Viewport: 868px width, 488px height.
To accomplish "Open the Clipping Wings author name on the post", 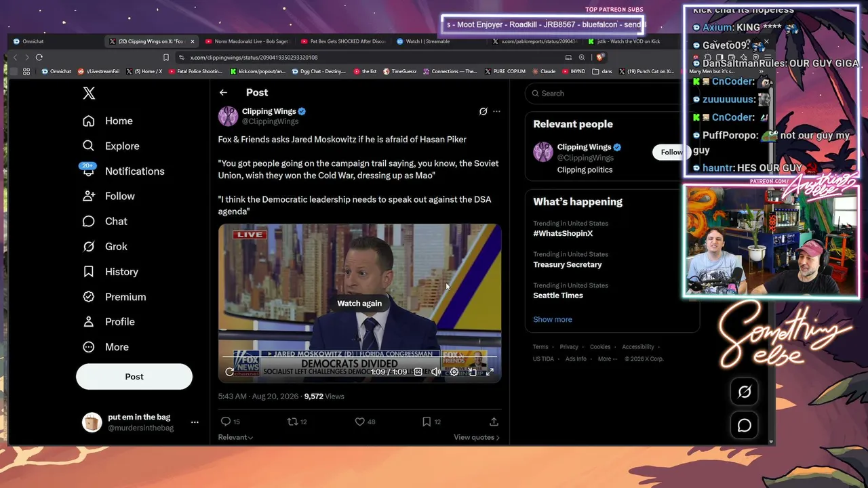I will click(269, 111).
